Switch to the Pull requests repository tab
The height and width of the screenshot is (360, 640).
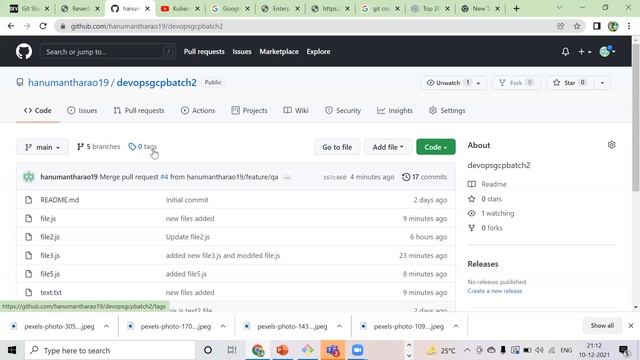(139, 111)
